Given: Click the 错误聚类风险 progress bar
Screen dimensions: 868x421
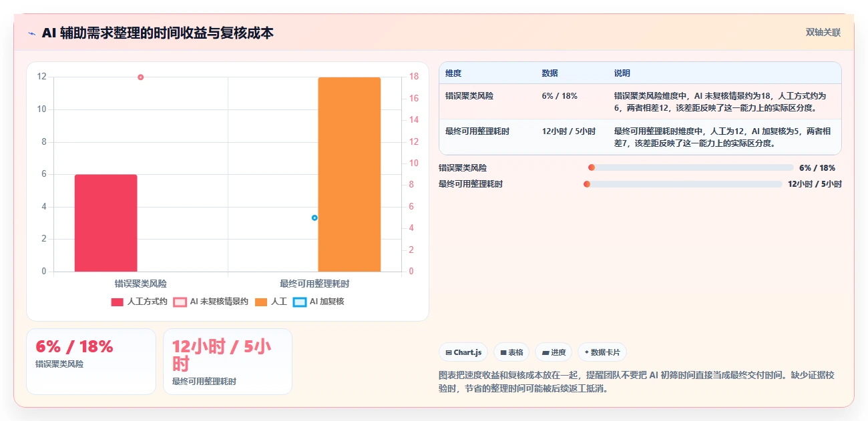Looking at the screenshot, I should point(690,168).
